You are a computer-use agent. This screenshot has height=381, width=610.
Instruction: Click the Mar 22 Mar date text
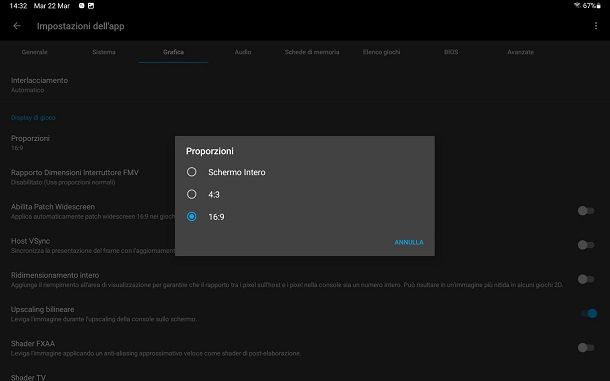tap(52, 6)
